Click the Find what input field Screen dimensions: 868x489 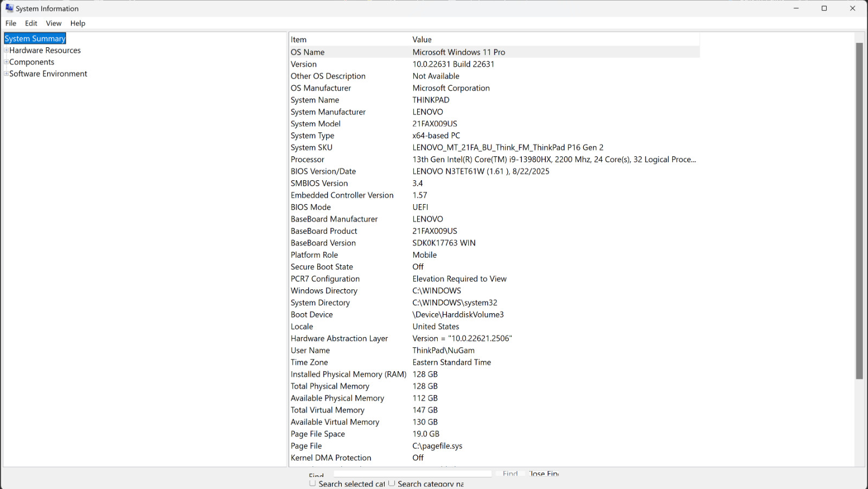[x=412, y=474]
